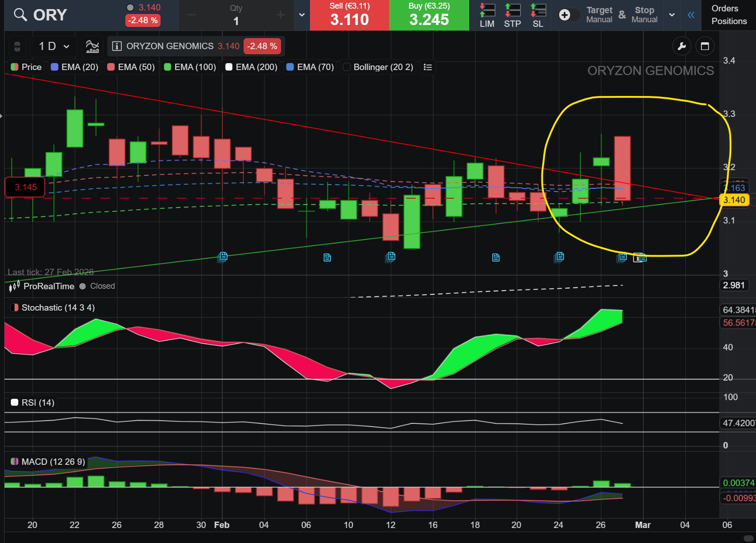
Task: Expand the Target & Stop options chevron
Action: [672, 15]
